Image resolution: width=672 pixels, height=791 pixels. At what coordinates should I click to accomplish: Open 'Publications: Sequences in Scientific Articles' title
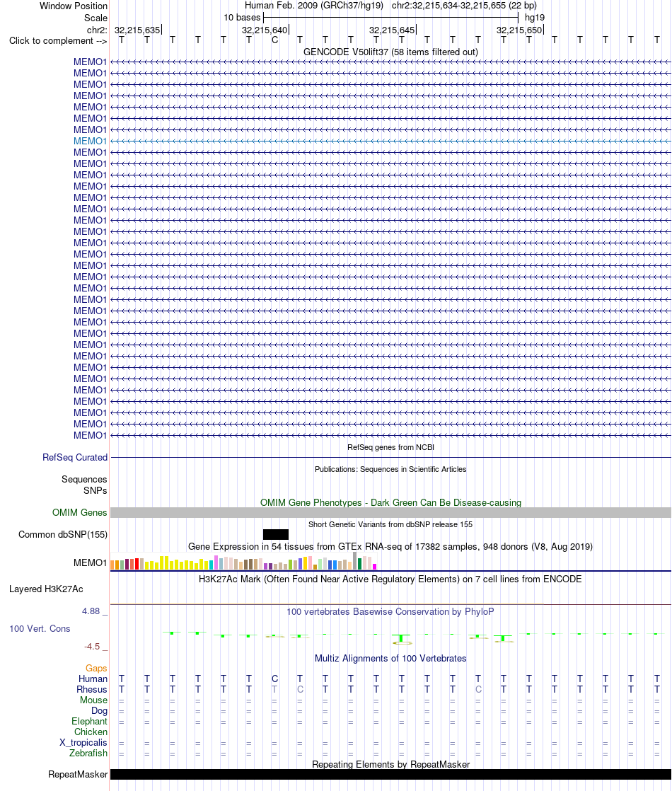[x=390, y=469]
